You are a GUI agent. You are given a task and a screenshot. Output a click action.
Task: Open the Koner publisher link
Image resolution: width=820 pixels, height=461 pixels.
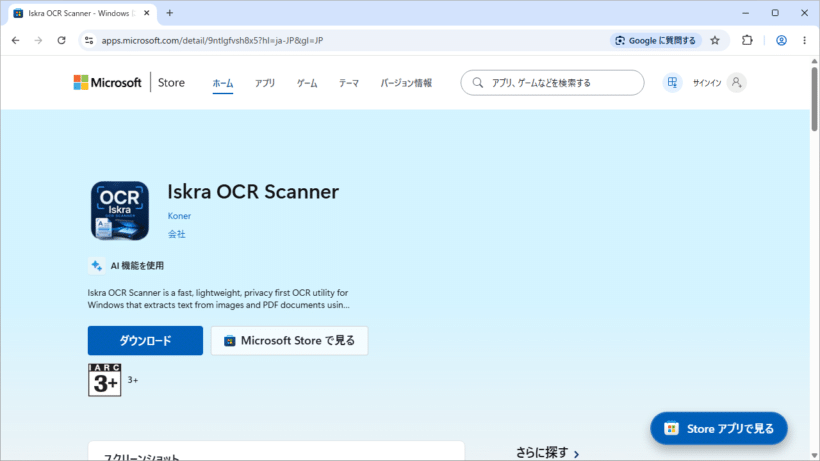point(179,216)
